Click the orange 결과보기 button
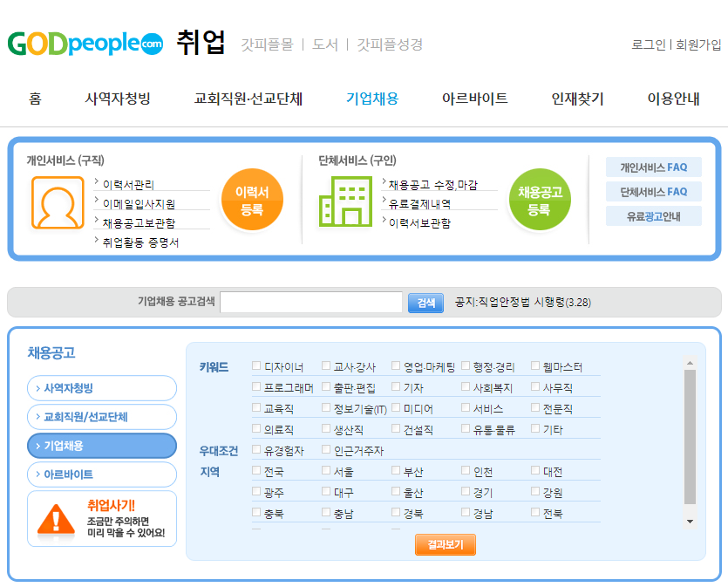Image resolution: width=728 pixels, height=587 pixels. [446, 545]
